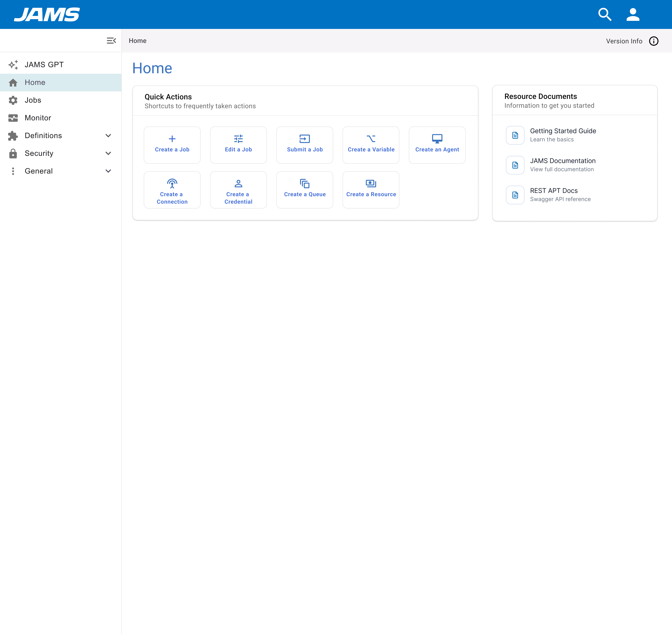Expand the General section chevron
Image resolution: width=672 pixels, height=634 pixels.
click(x=108, y=171)
